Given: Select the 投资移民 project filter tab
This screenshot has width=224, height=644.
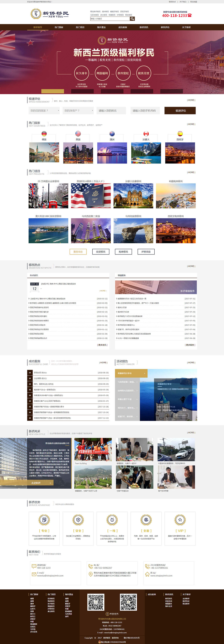Looking at the screenshot, I should pyautogui.click(x=101, y=252).
